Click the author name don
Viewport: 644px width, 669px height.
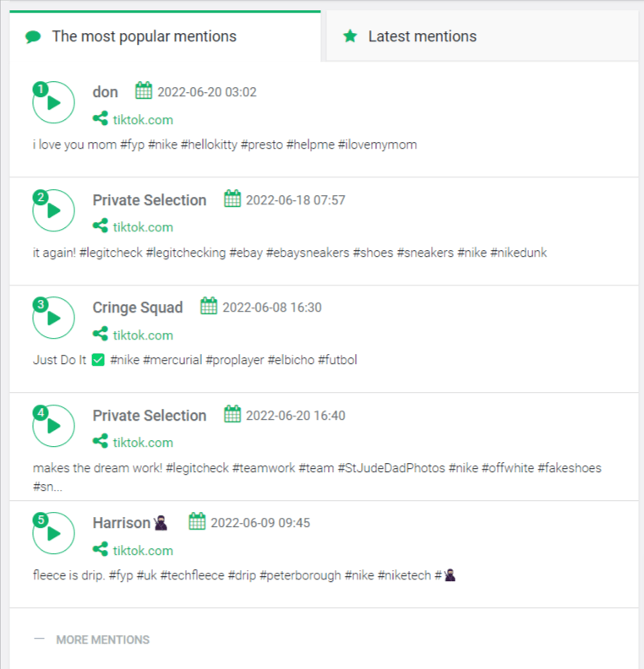pos(106,92)
